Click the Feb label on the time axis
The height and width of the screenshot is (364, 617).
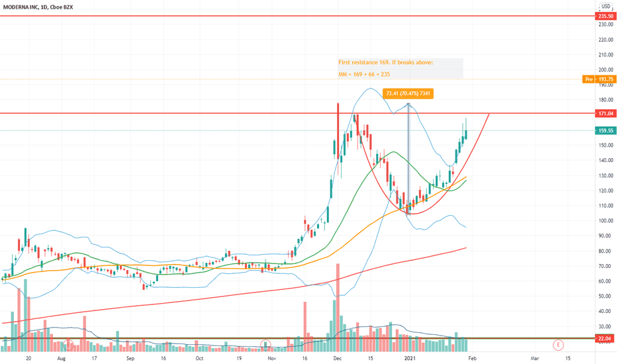[472, 359]
